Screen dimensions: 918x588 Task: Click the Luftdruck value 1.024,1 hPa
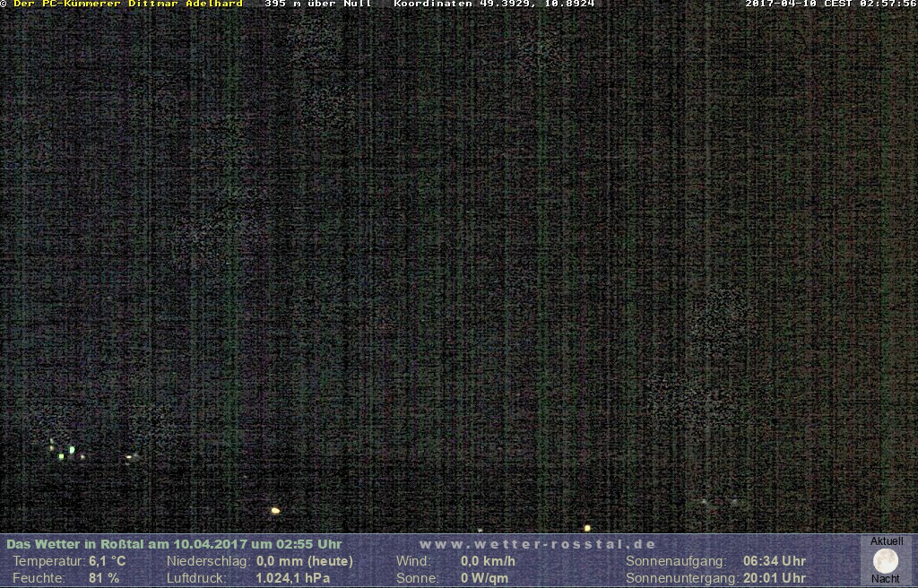pos(293,578)
